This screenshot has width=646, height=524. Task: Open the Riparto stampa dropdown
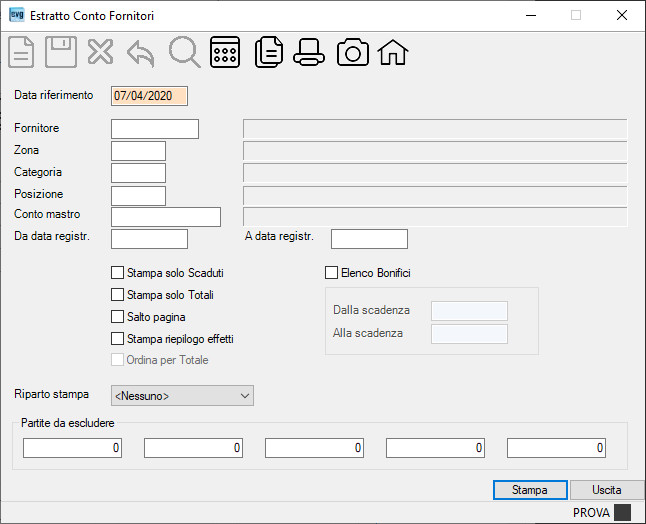(x=183, y=395)
